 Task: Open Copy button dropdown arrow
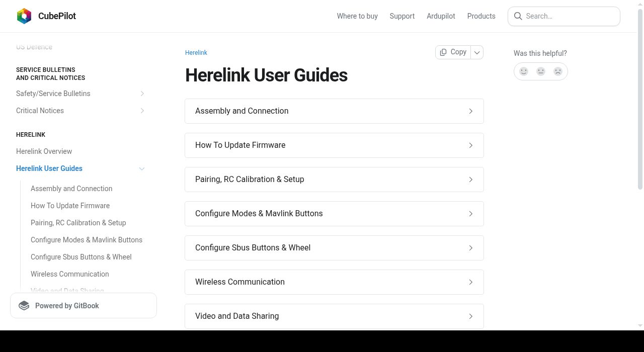coord(477,52)
